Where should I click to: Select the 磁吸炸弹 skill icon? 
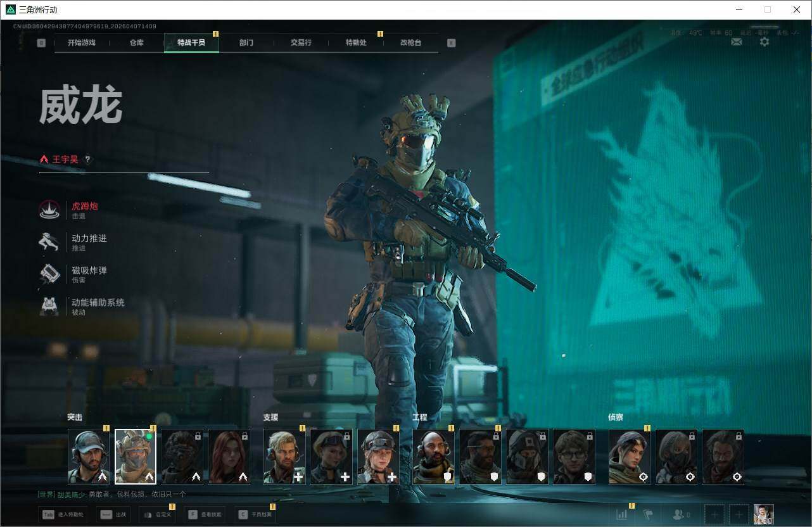click(x=49, y=274)
